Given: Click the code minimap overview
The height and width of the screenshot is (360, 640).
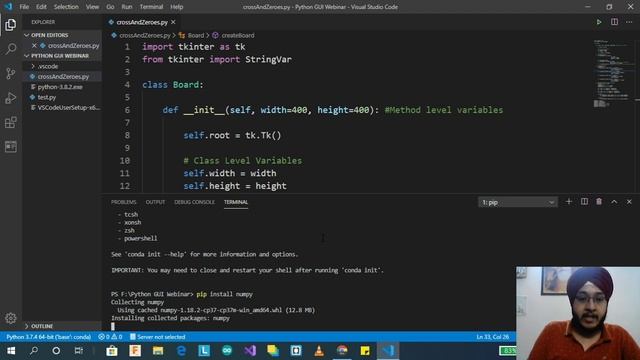Looking at the screenshot, I should 612,73.
